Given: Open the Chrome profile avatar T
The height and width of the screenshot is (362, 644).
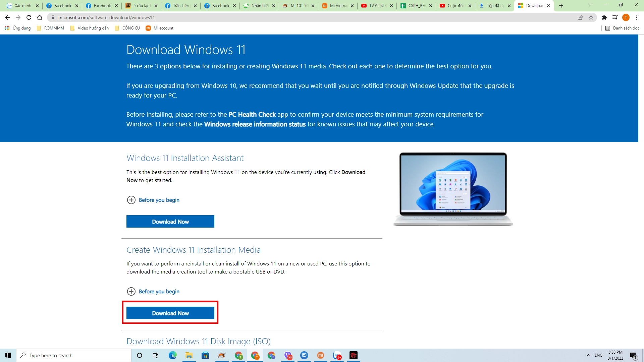Looking at the screenshot, I should (x=626, y=17).
